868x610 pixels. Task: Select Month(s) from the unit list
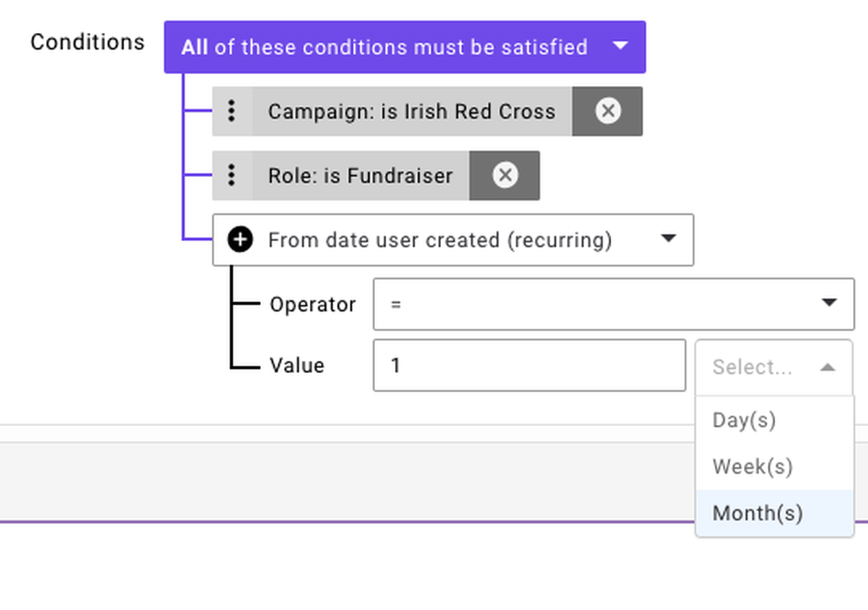(x=758, y=514)
